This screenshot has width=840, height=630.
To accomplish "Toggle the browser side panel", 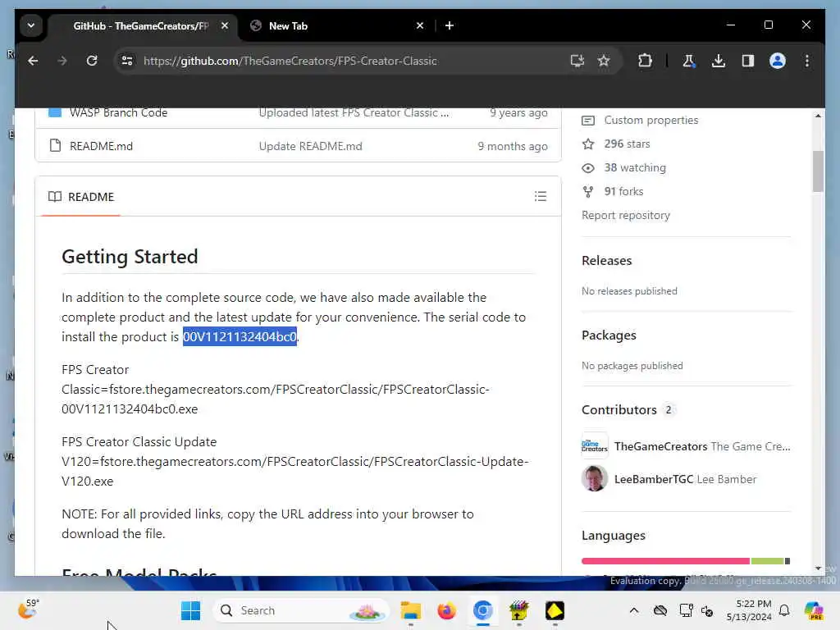I will pos(748,61).
